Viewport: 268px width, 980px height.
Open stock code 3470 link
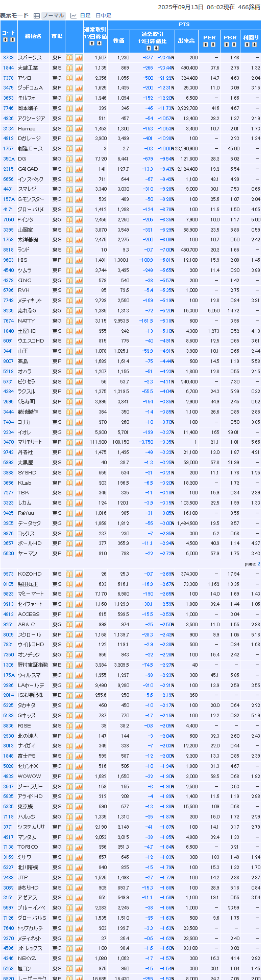[x=8, y=442]
